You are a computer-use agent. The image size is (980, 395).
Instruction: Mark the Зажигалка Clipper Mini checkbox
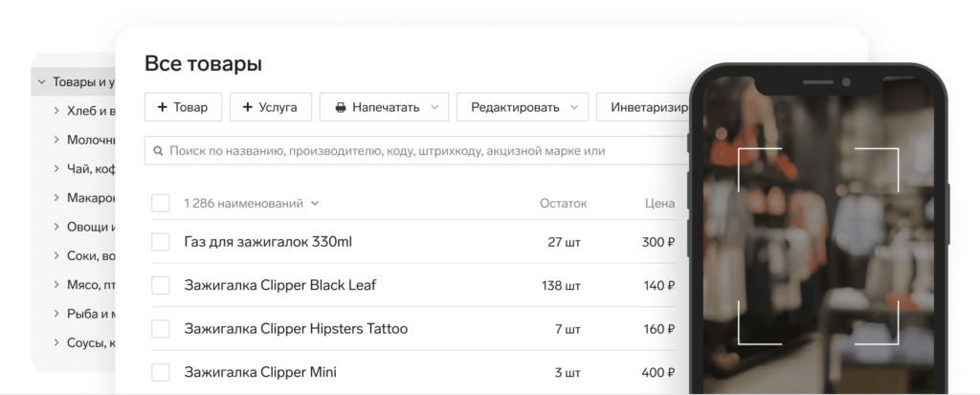[x=161, y=372]
